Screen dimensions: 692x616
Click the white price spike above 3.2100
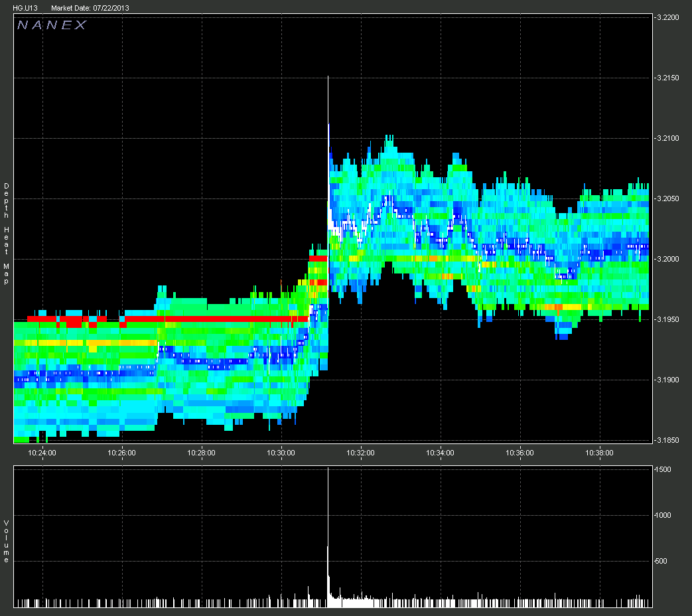[328, 106]
